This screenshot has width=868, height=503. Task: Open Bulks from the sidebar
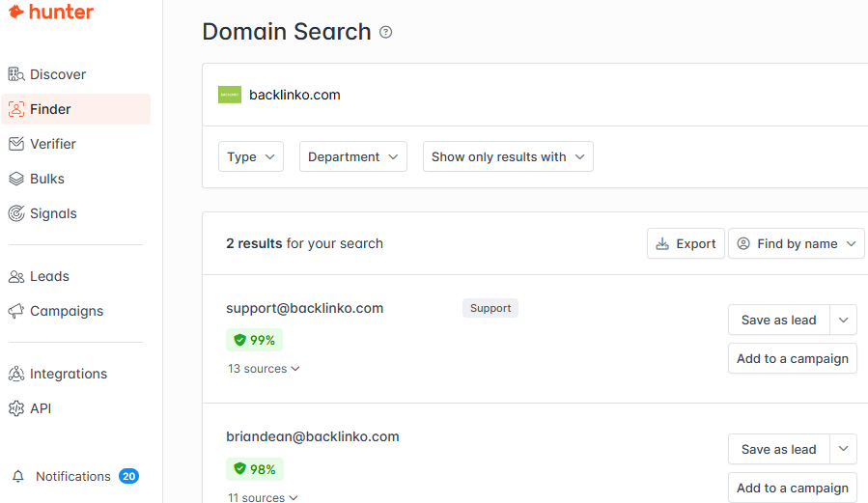pyautogui.click(x=76, y=179)
